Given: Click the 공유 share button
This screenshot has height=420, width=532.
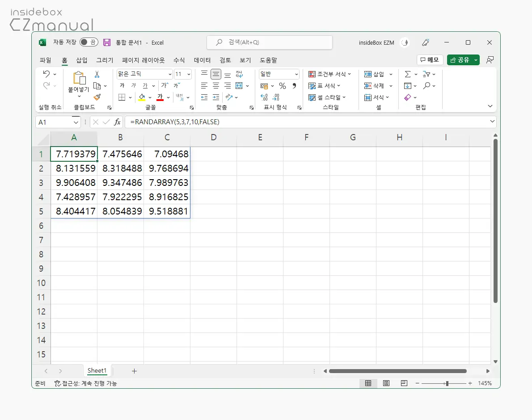Looking at the screenshot, I should [x=460, y=60].
